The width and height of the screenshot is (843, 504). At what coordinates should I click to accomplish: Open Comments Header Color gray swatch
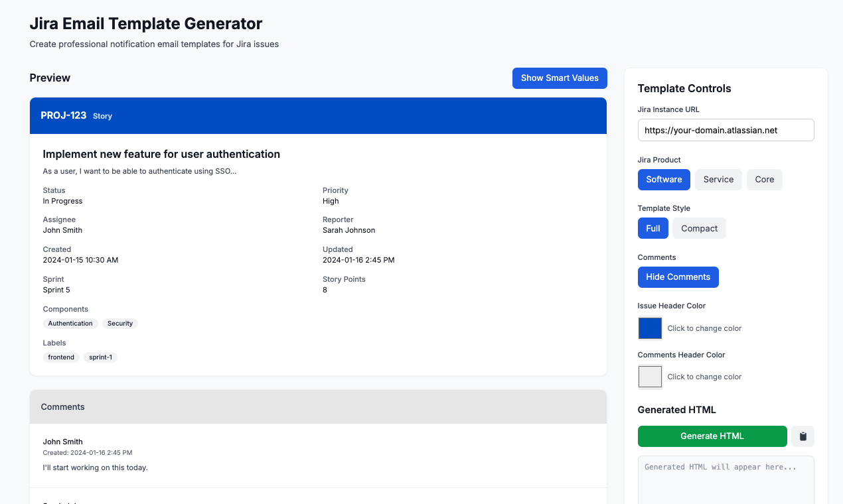[x=650, y=377]
